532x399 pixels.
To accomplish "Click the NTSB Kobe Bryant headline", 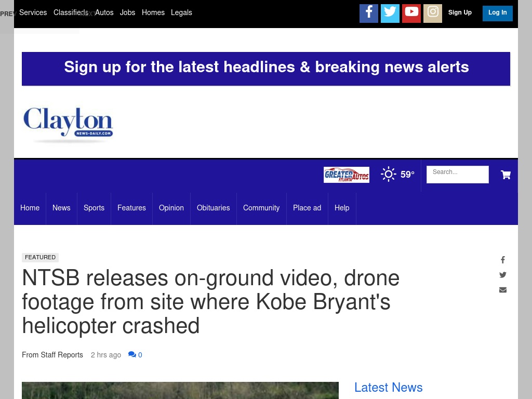I will point(211,302).
